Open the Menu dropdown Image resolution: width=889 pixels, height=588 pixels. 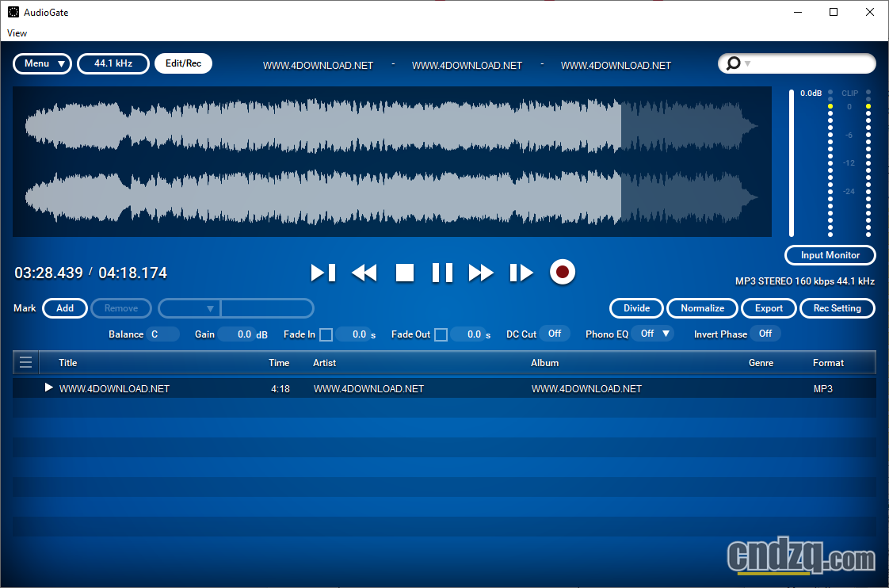[x=41, y=63]
